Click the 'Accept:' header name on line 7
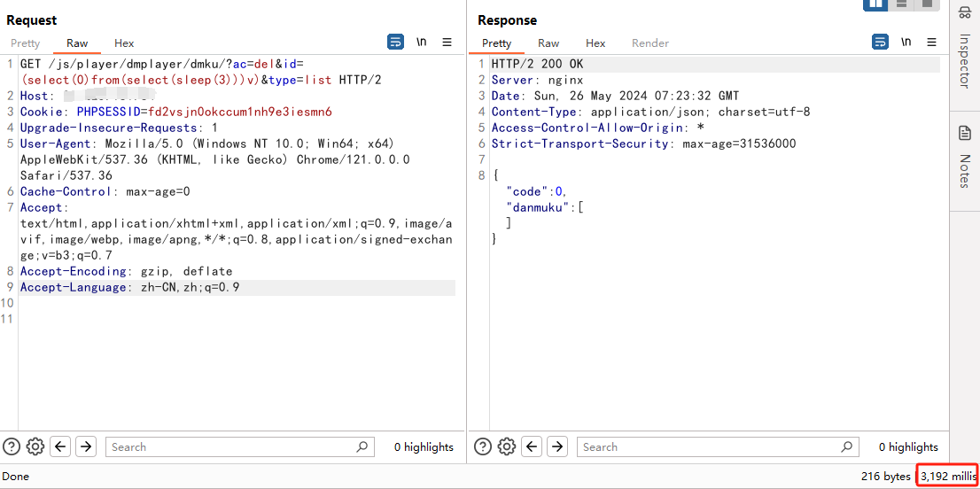 (x=44, y=207)
